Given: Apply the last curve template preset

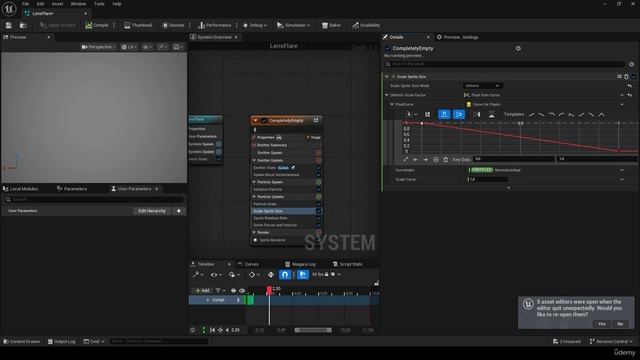Looking at the screenshot, I should 601,115.
